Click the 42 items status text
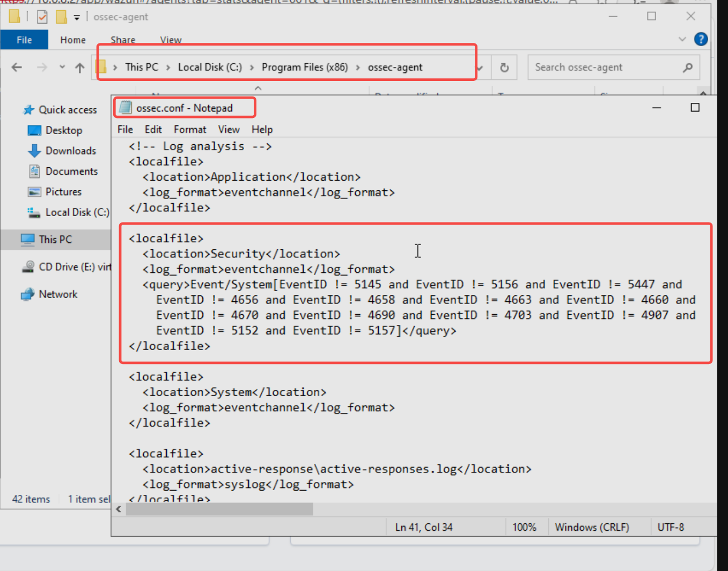 point(31,499)
